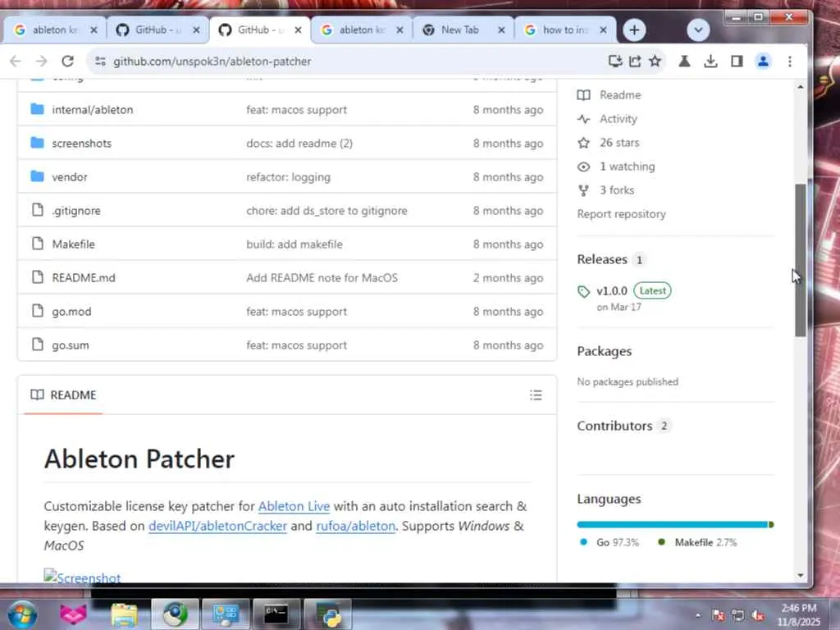Open a new tab with plus button

point(634,30)
